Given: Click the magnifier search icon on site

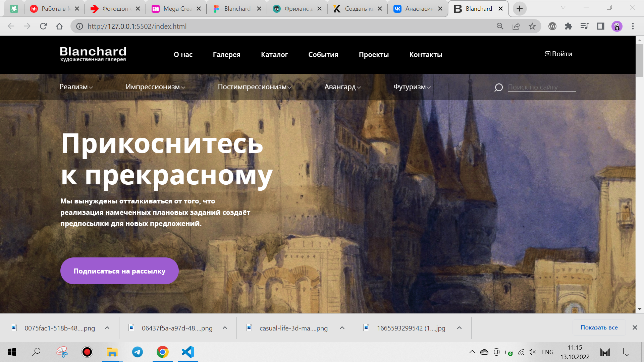Looking at the screenshot, I should (x=498, y=87).
